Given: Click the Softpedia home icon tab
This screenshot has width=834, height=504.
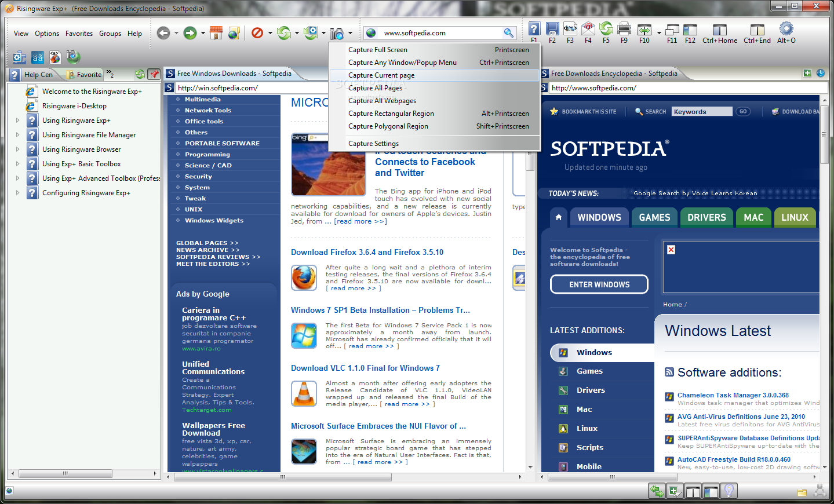Looking at the screenshot, I should [x=558, y=217].
